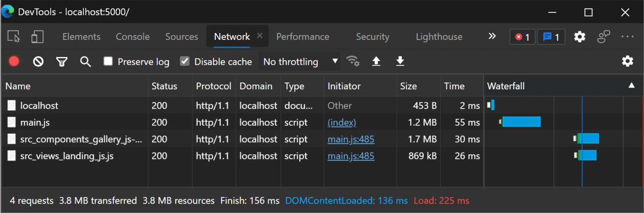Viewport: 644px width, 213px height.
Task: Click the 'Other' initiator cell
Action: click(340, 106)
